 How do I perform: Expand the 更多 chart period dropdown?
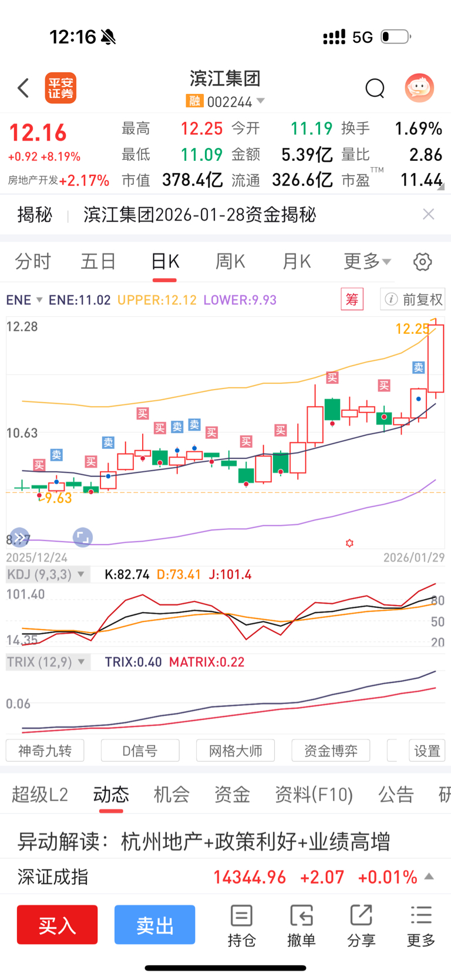pyautogui.click(x=367, y=261)
